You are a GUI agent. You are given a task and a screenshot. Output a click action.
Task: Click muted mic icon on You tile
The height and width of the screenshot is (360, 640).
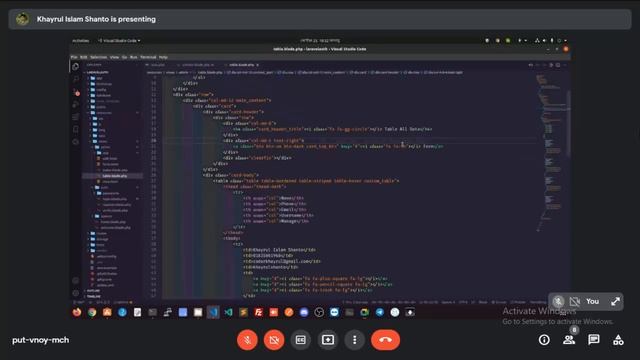[x=558, y=302]
